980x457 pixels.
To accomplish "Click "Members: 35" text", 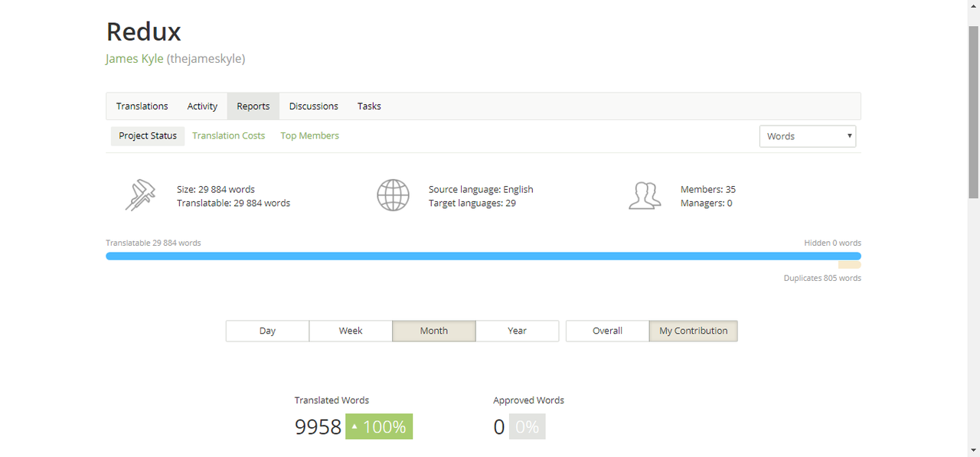I will pos(708,189).
